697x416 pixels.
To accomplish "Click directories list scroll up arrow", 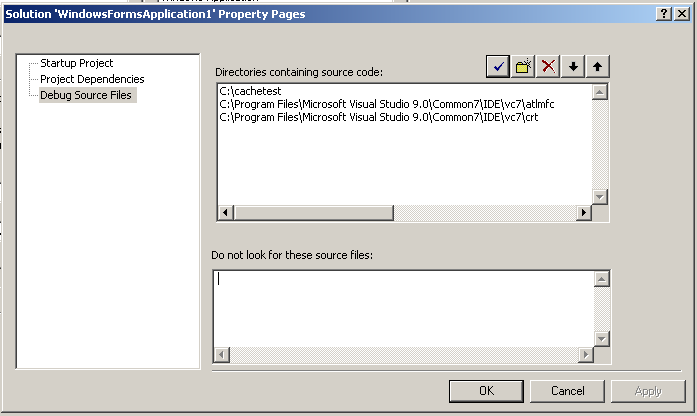I will click(600, 92).
